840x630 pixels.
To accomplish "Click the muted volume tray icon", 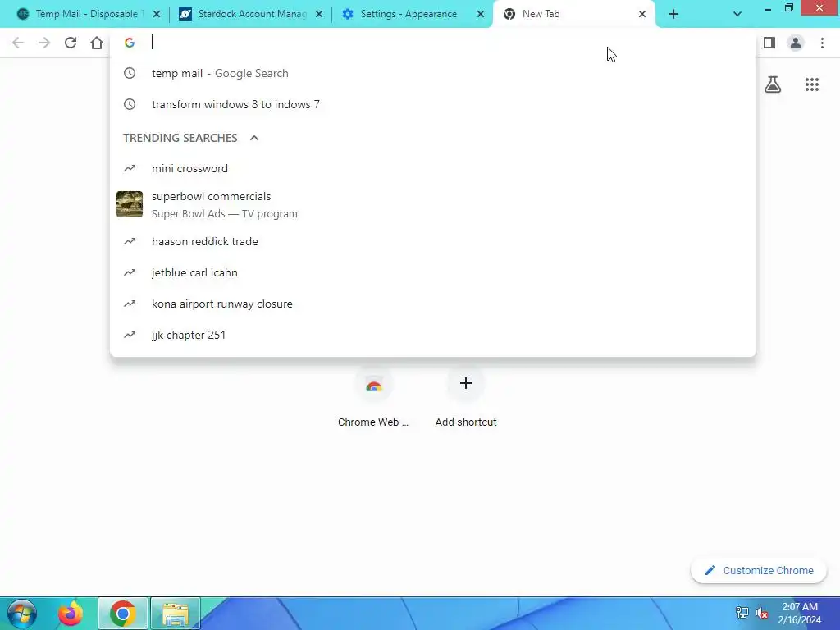I will (x=762, y=613).
